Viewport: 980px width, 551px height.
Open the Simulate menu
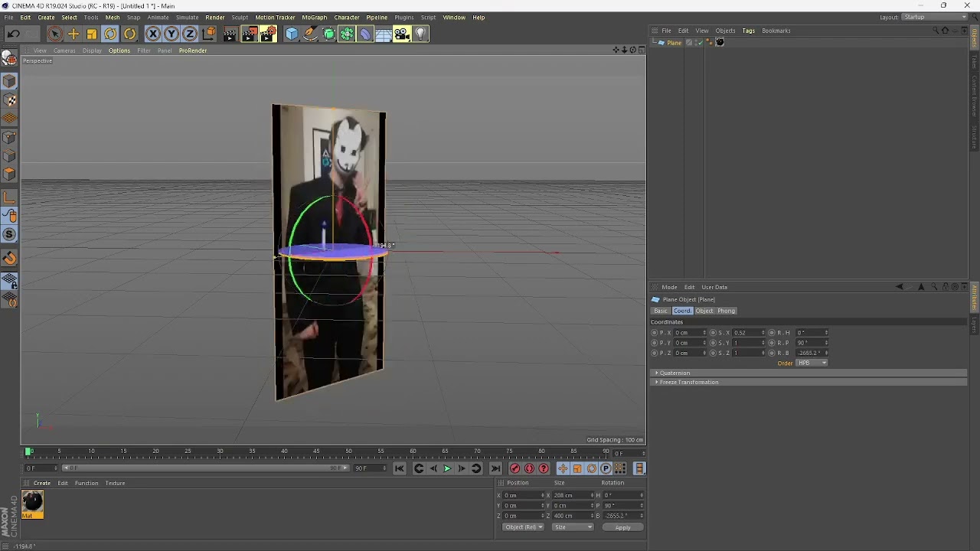[187, 18]
